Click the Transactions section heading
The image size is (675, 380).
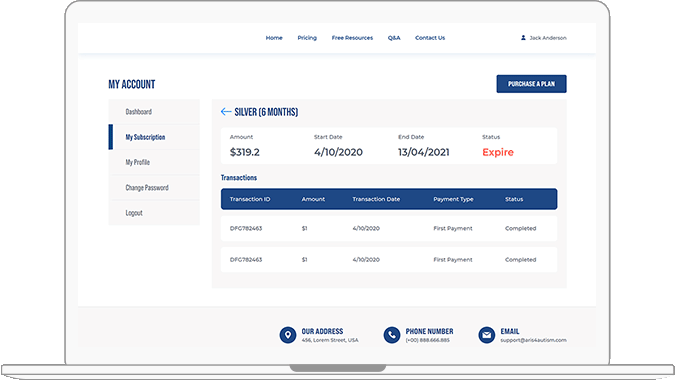(x=239, y=178)
